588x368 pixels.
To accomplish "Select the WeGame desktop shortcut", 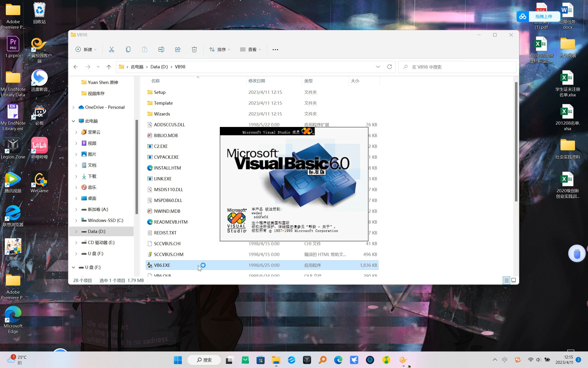I will (x=39, y=182).
